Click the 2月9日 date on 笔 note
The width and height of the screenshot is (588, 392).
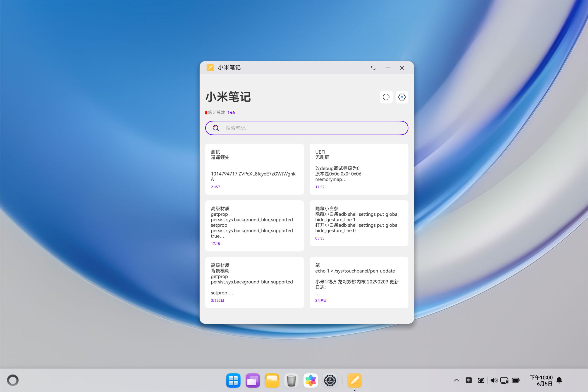(321, 300)
